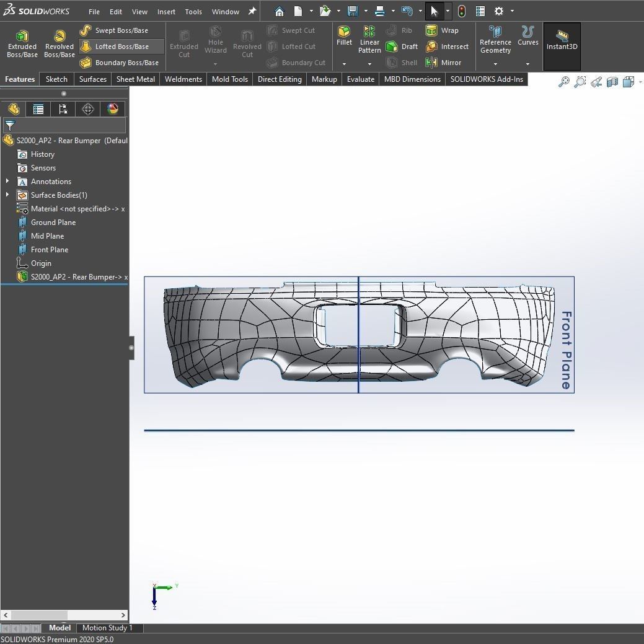Open the Curves dropdown arrow
The height and width of the screenshot is (644, 644).
(527, 64)
